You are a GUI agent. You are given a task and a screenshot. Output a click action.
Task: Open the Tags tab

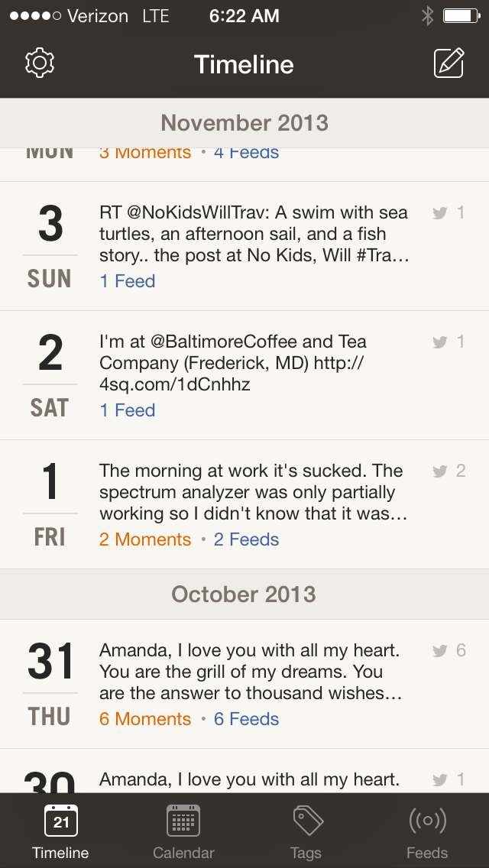click(306, 831)
